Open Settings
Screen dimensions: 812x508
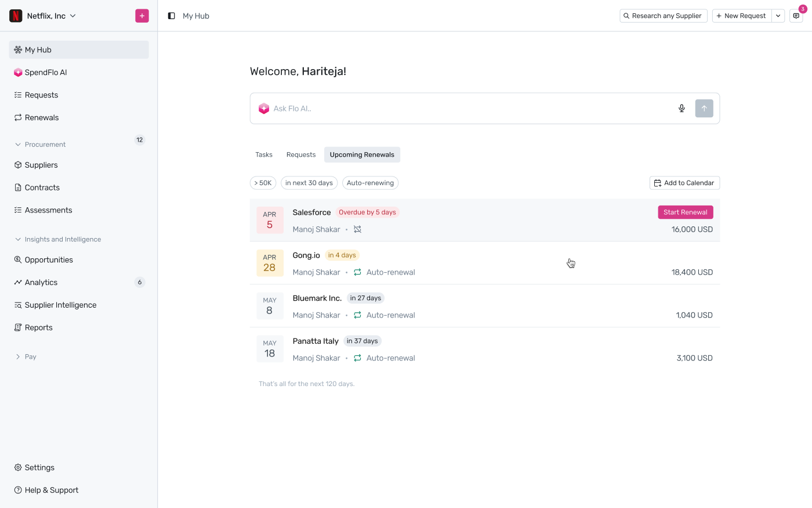(79, 468)
